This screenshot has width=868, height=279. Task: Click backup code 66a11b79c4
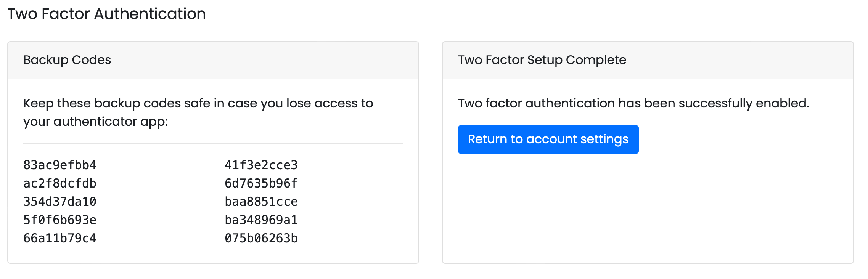tap(60, 238)
